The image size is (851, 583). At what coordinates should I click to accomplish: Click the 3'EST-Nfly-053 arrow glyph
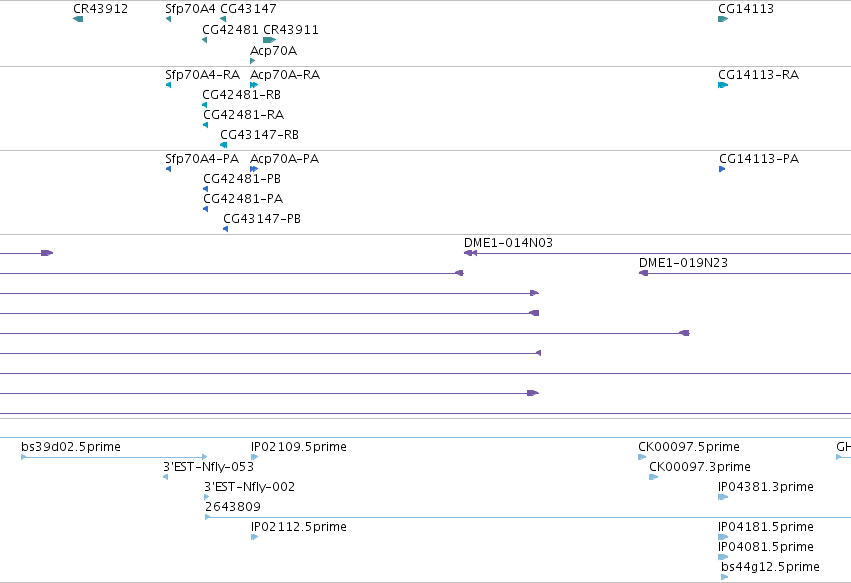(166, 477)
